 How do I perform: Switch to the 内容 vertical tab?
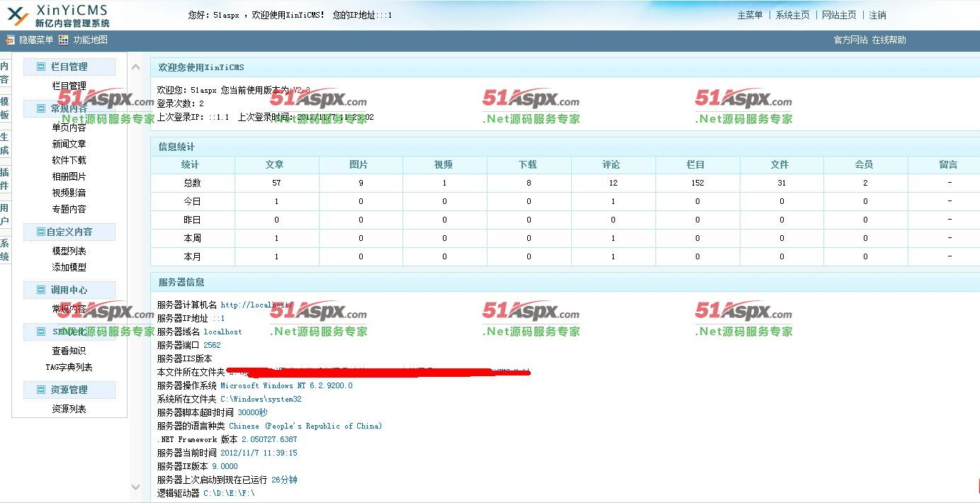point(4,73)
